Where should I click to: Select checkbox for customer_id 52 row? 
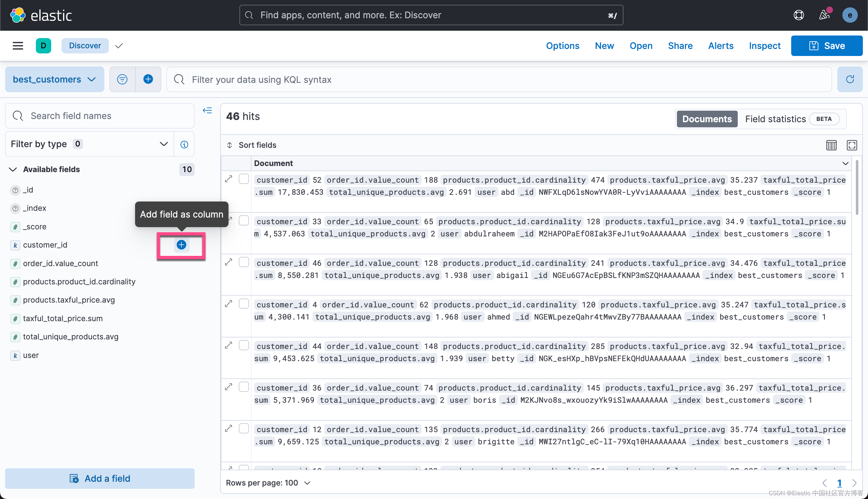point(244,179)
